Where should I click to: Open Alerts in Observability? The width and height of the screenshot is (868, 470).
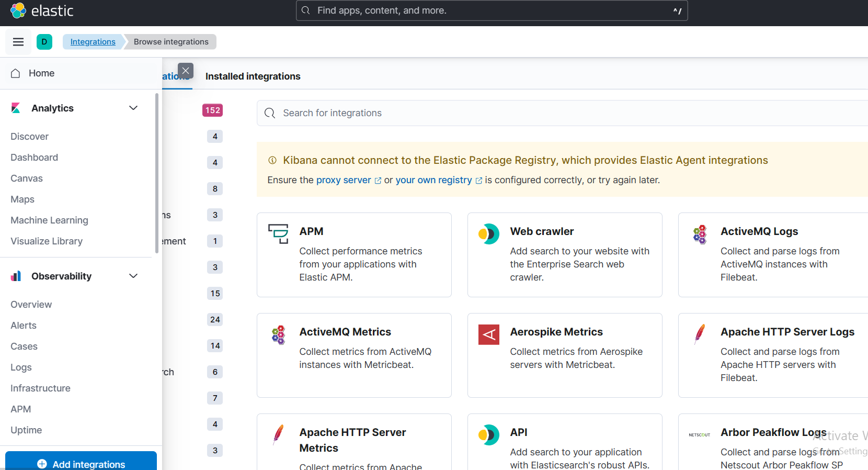(24, 326)
